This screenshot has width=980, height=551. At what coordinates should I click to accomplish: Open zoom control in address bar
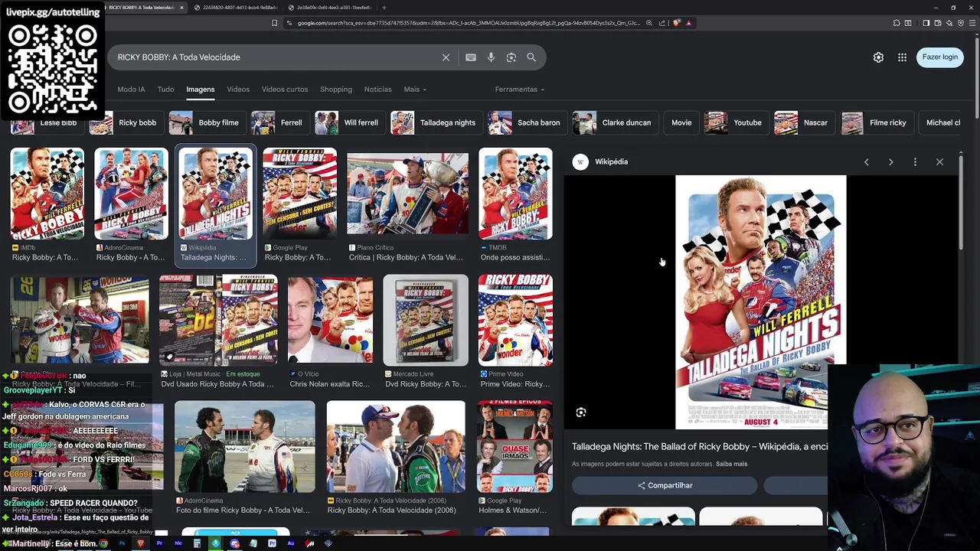point(649,23)
